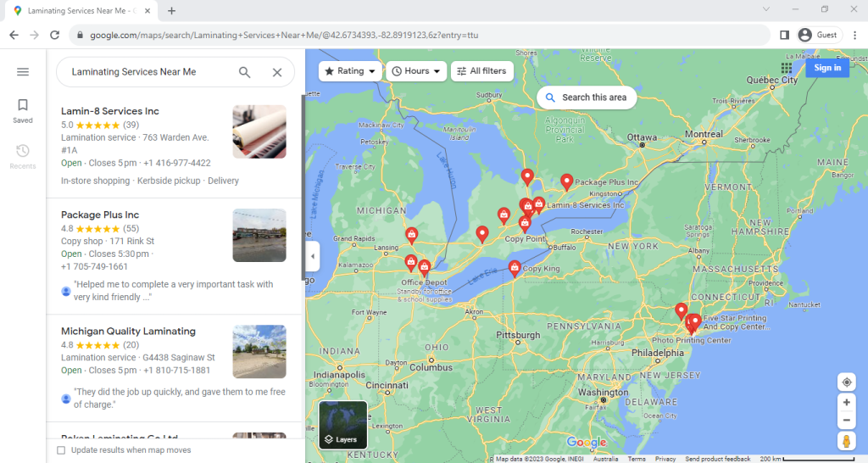868x463 pixels.
Task: Click the search magnifier icon
Action: click(244, 72)
